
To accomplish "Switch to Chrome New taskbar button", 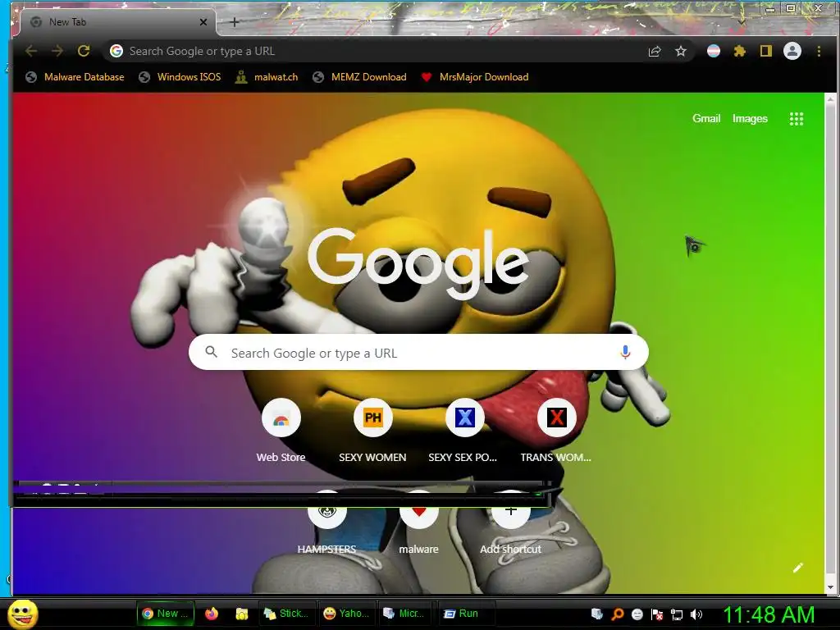I will [164, 614].
